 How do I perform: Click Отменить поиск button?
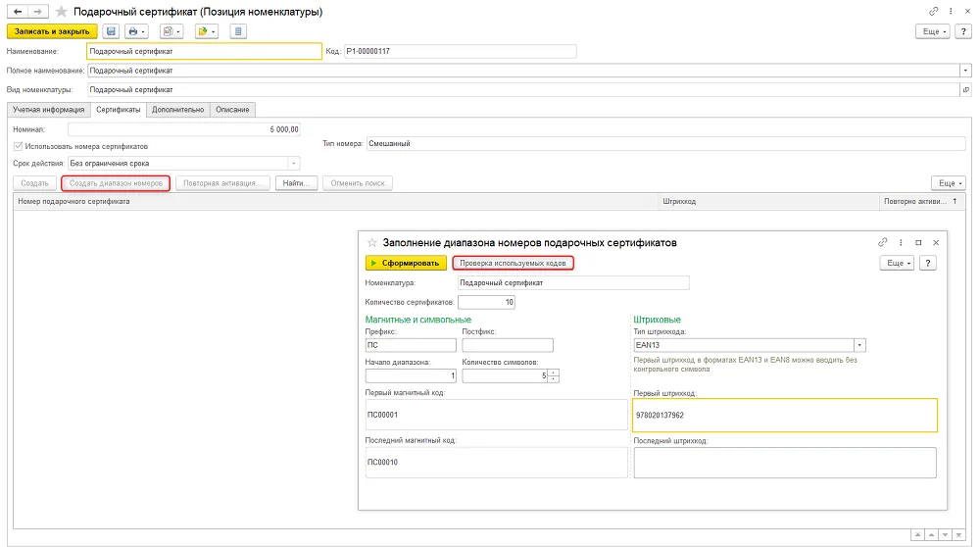point(358,183)
